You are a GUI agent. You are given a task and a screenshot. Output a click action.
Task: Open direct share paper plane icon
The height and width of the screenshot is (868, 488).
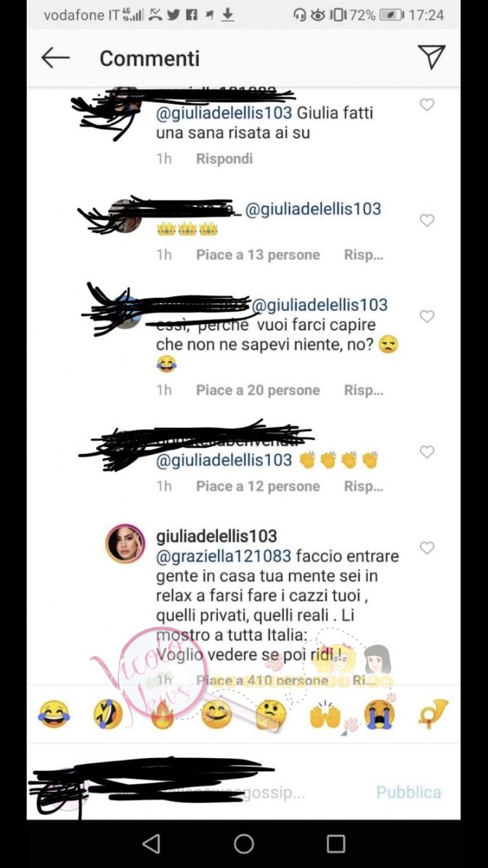[x=432, y=57]
